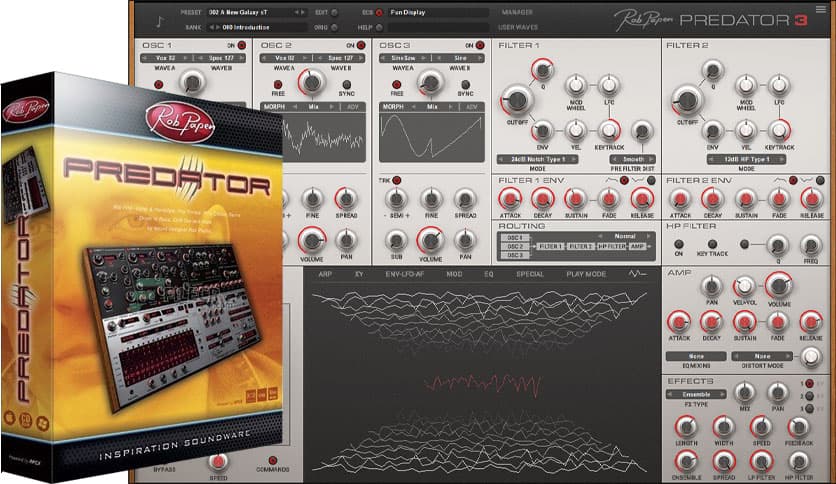Switch to the ENV-LFO-AF tab
Screen dimensions: 836x484
point(405,274)
